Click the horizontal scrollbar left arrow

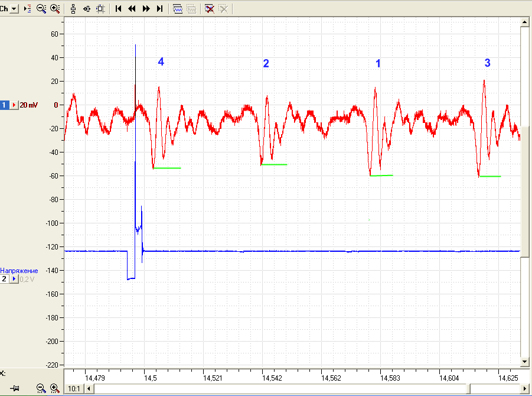[89, 388]
